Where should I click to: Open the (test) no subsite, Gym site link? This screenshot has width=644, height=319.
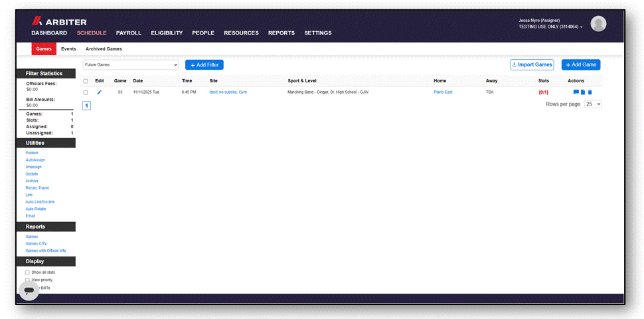click(x=228, y=92)
